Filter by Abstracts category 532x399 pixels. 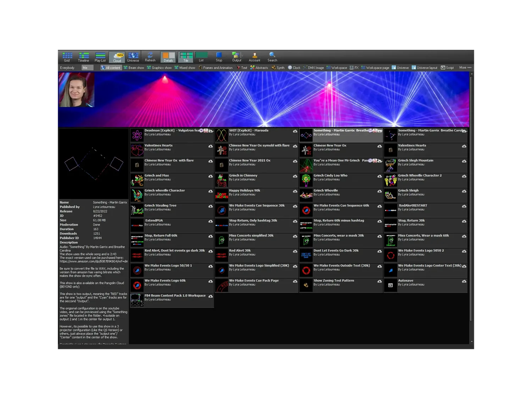pyautogui.click(x=259, y=68)
